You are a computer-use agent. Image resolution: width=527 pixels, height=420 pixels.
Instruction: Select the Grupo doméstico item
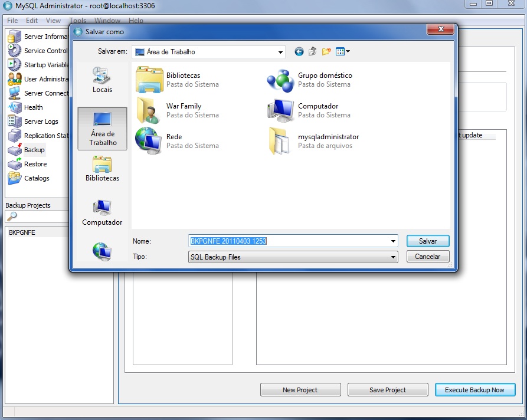pyautogui.click(x=310, y=80)
